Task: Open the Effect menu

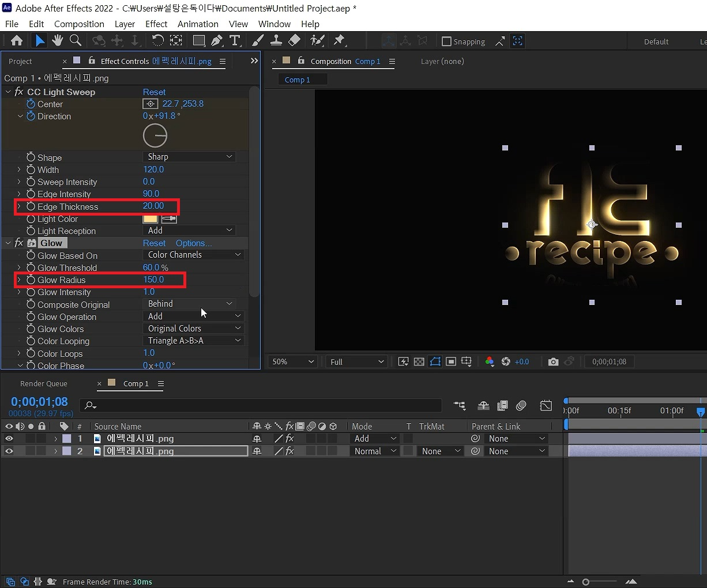Action: point(156,24)
